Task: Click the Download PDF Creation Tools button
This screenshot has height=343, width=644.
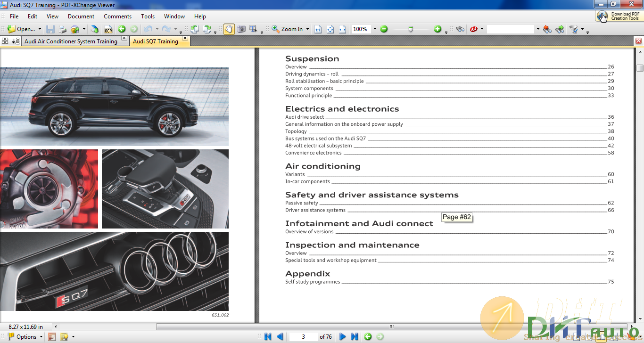Action: tap(619, 16)
